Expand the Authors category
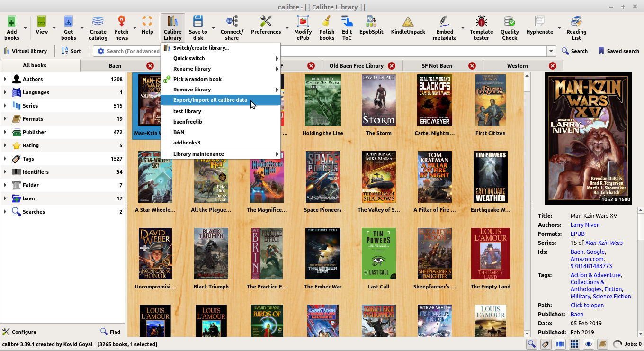 tap(5, 79)
